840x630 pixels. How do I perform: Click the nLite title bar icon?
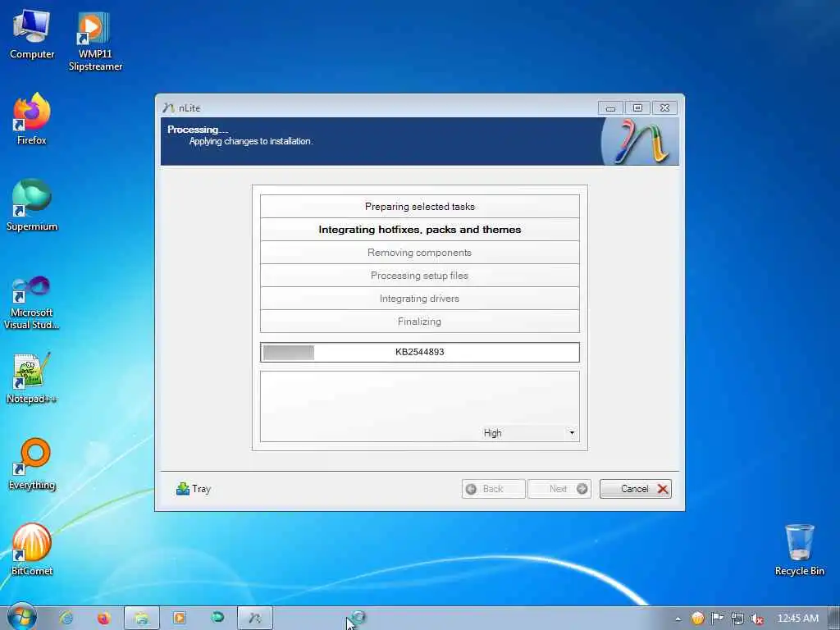coord(168,107)
